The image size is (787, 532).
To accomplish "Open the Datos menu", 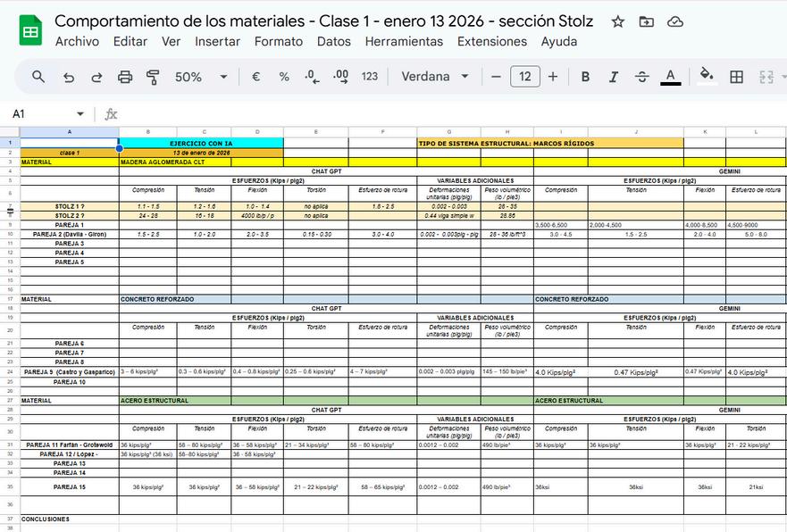I will pos(334,42).
